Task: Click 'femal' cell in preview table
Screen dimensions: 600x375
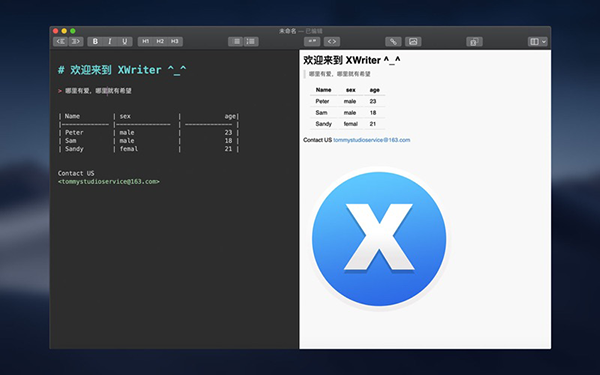Action: [x=351, y=124]
